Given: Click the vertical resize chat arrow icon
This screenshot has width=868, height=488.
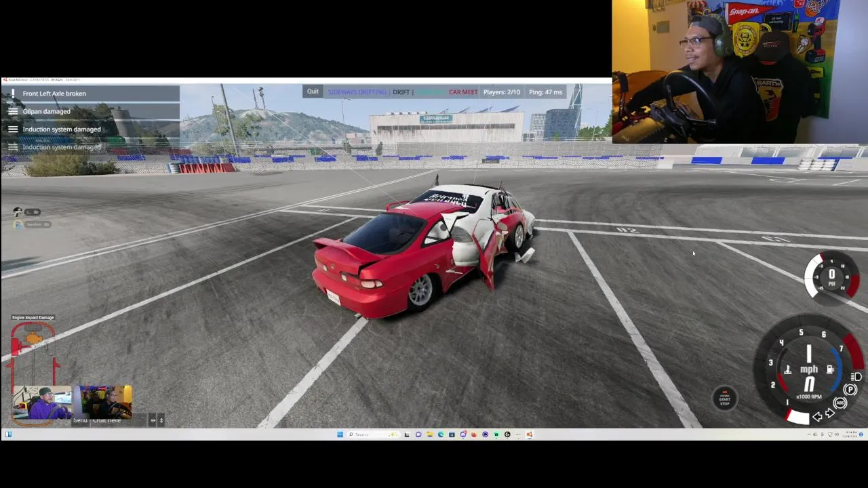Looking at the screenshot, I should pos(161,420).
